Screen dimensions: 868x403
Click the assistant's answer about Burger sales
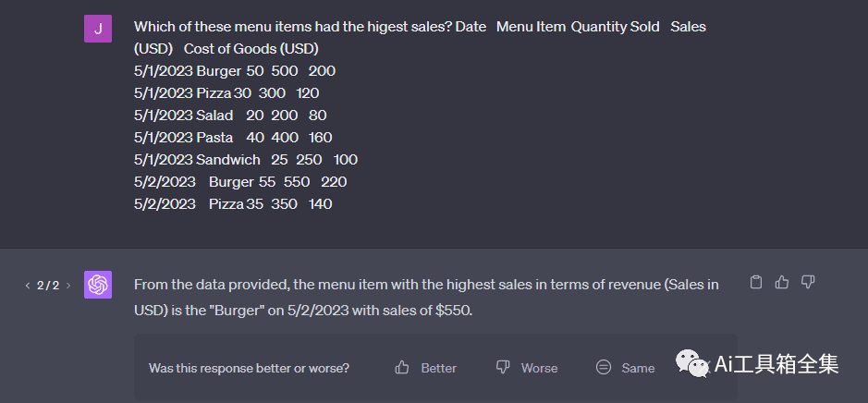425,298
